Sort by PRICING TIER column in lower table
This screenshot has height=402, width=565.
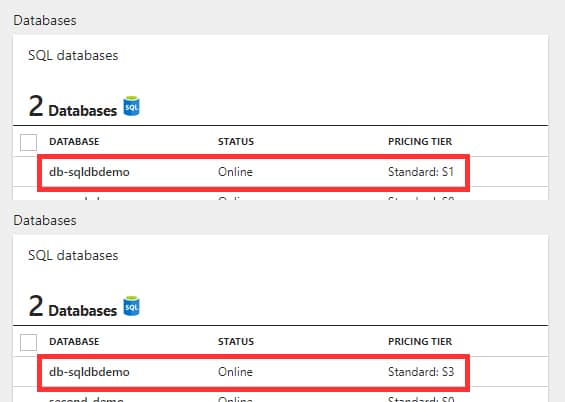click(x=420, y=341)
